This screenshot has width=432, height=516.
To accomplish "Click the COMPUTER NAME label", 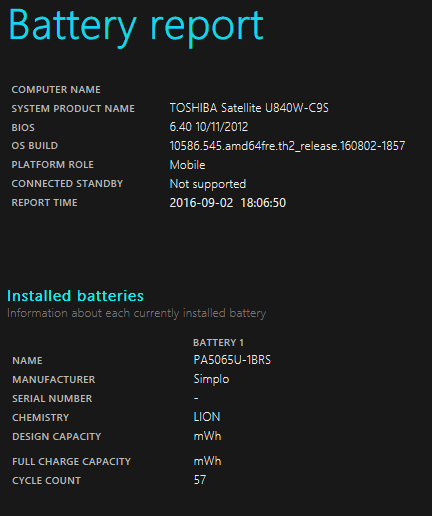I will click(x=56, y=90).
